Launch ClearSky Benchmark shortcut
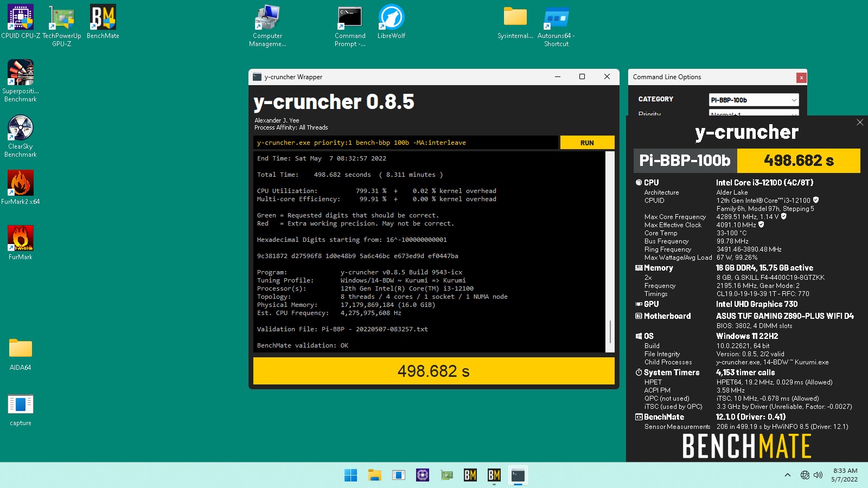This screenshot has width=868, height=488. [21, 136]
